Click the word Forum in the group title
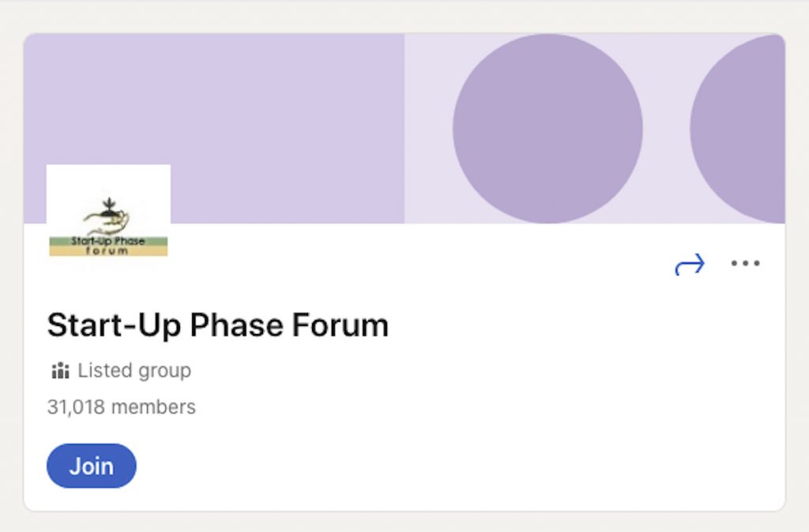 coord(340,325)
